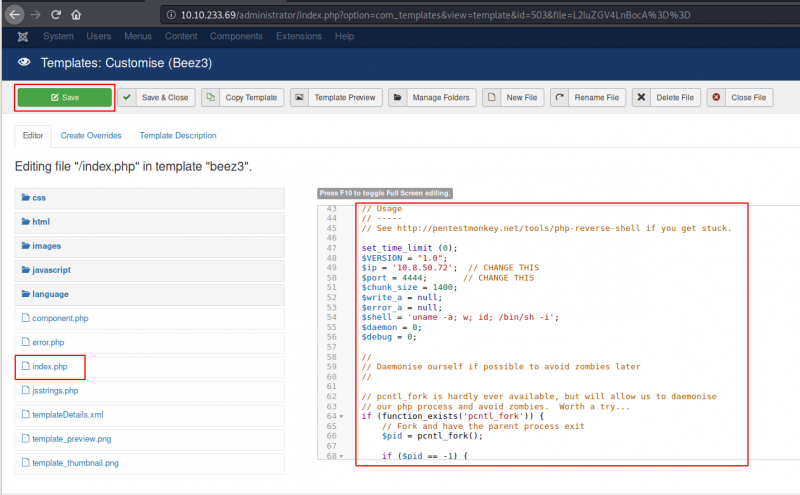The height and width of the screenshot is (495, 800).
Task: Expand the images folder
Action: (x=149, y=246)
